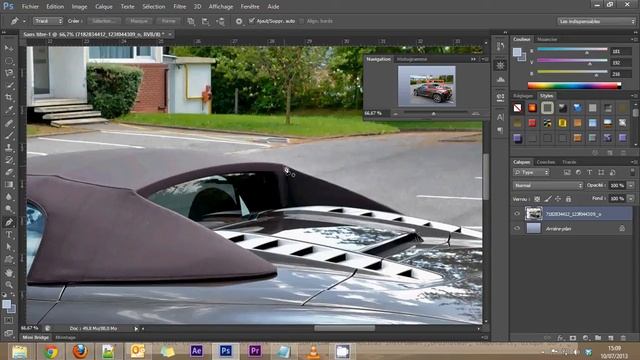The image size is (640, 360).
Task: Open the Filtre menu
Action: point(180,7)
